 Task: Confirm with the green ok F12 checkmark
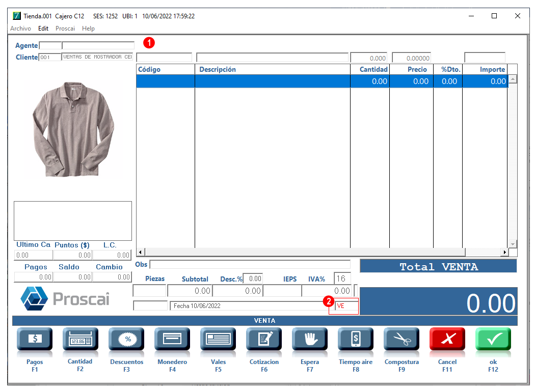pyautogui.click(x=493, y=339)
